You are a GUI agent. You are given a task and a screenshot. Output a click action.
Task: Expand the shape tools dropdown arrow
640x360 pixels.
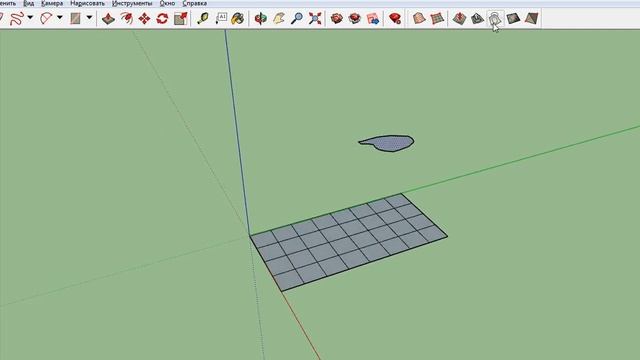89,18
